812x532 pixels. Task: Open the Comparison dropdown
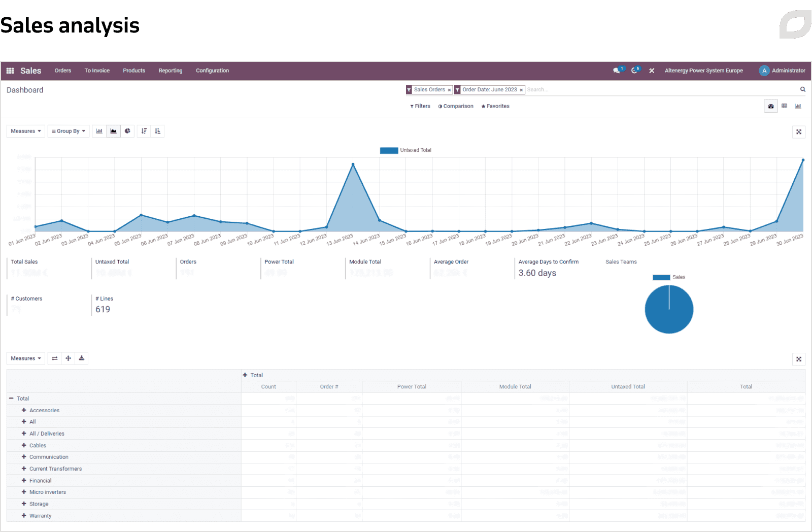point(456,106)
